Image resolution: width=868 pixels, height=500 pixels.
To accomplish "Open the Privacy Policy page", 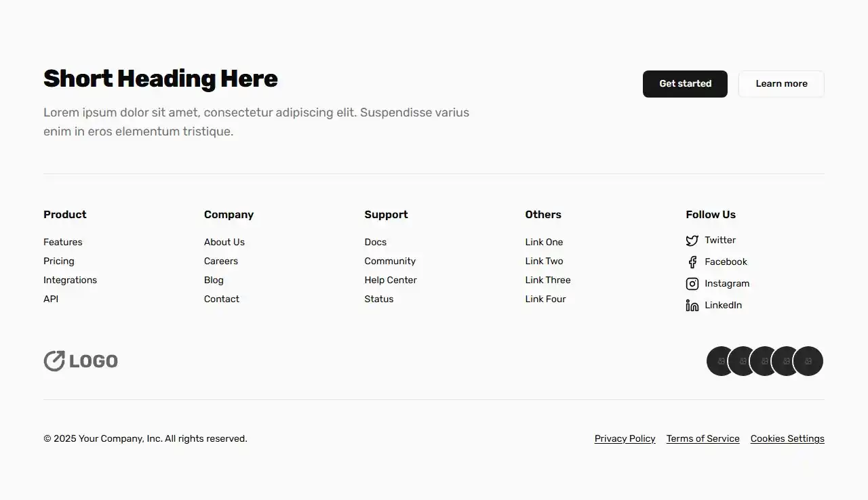I will point(625,438).
